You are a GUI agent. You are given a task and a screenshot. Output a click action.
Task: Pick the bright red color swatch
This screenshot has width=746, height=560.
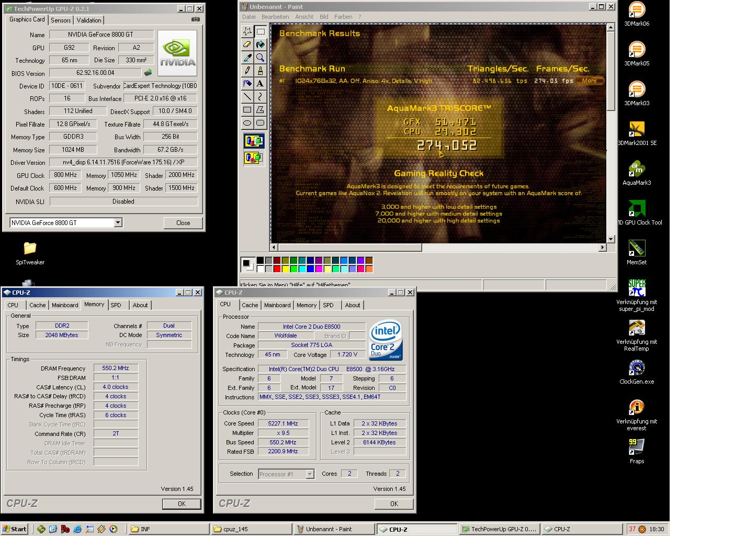(x=277, y=269)
